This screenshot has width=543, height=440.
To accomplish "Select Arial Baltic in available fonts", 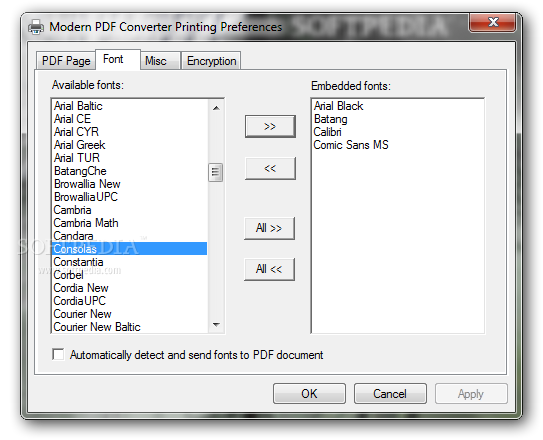I will click(130, 106).
